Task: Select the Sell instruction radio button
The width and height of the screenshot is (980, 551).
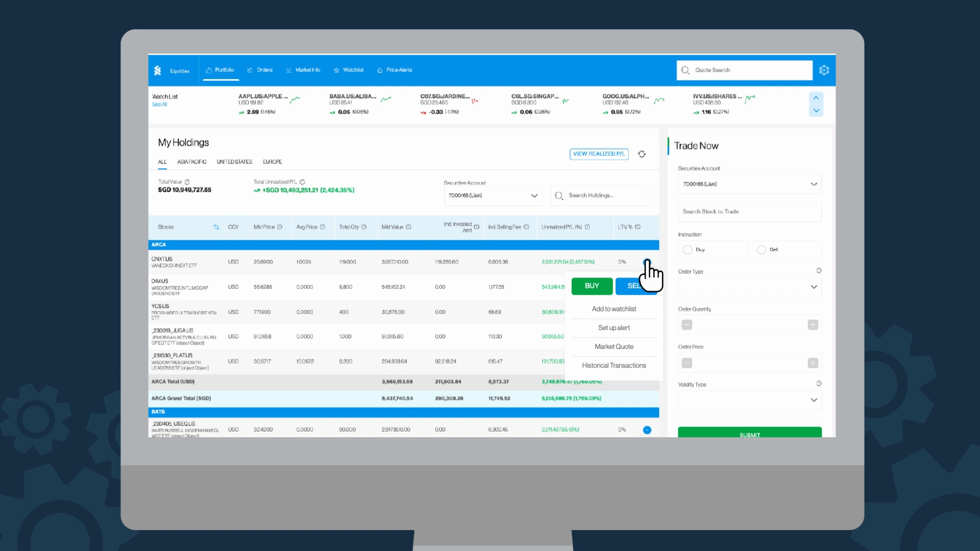Action: click(x=762, y=250)
